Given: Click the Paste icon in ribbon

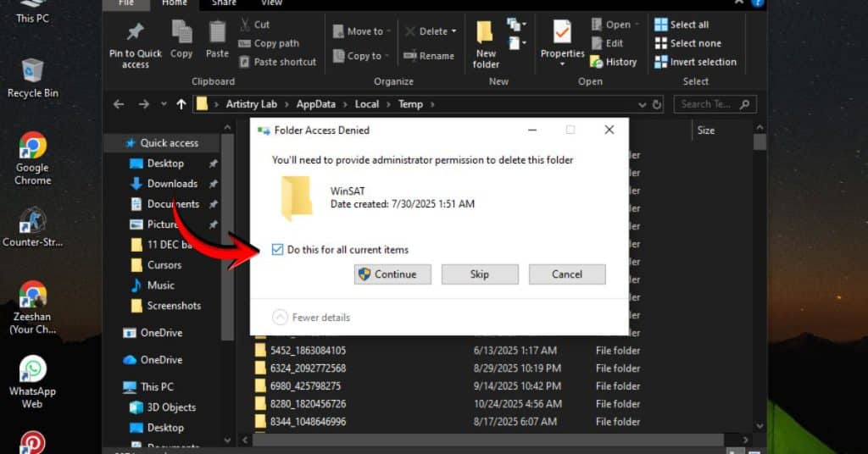Looking at the screenshot, I should pyautogui.click(x=217, y=34).
